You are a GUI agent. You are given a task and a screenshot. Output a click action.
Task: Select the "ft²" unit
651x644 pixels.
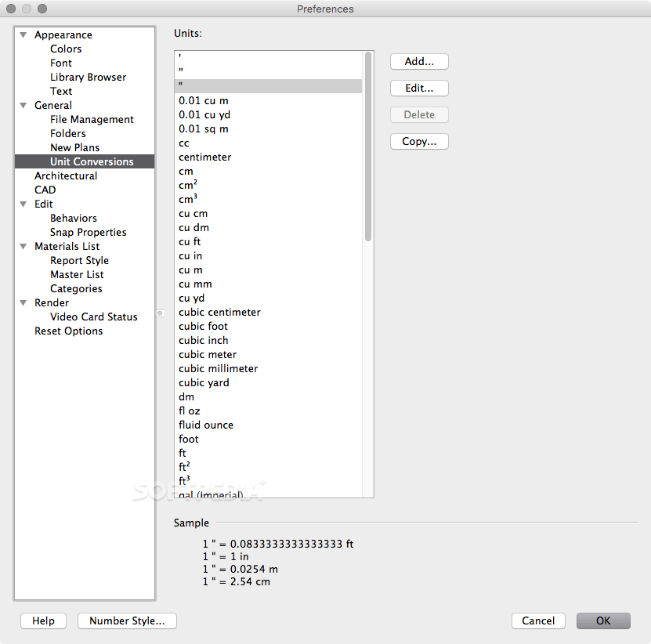pos(268,467)
